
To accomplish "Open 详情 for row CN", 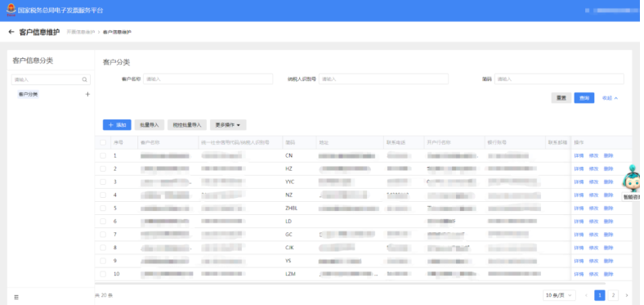I will (579, 156).
